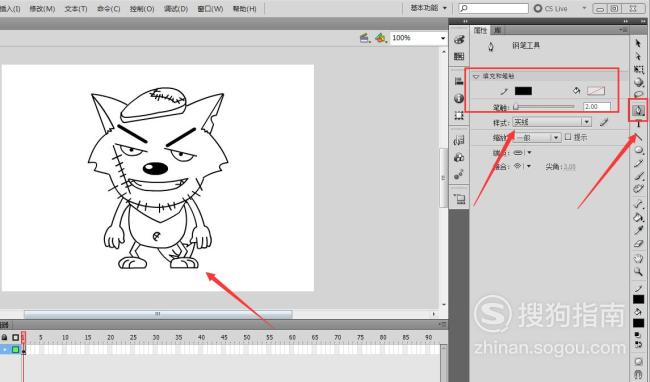Screen dimensions: 650x382
Task: Select the Bone tool
Action: coord(638,203)
